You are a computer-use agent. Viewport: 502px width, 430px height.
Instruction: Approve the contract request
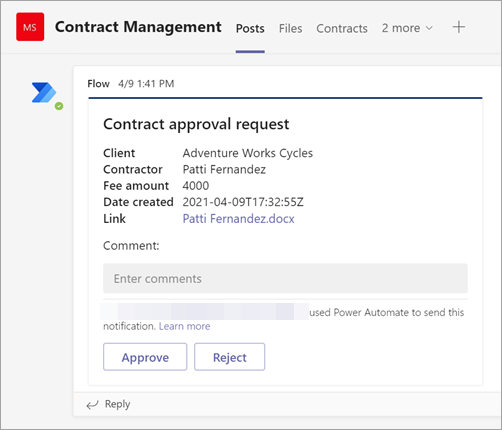pos(145,357)
